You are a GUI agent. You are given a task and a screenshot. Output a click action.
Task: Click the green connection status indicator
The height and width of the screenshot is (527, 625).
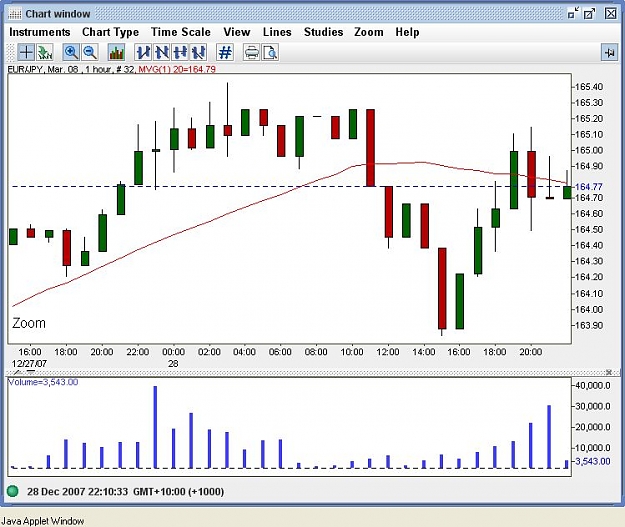coord(13,491)
